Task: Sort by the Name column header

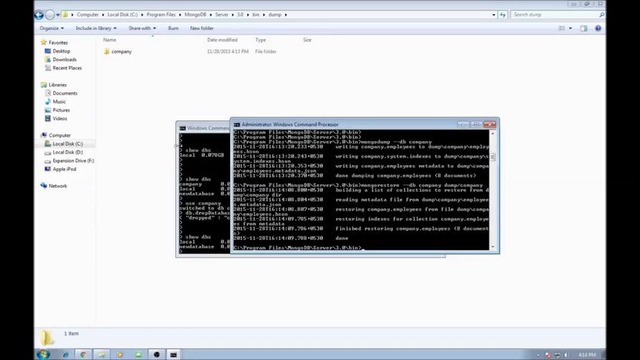Action: click(x=110, y=40)
